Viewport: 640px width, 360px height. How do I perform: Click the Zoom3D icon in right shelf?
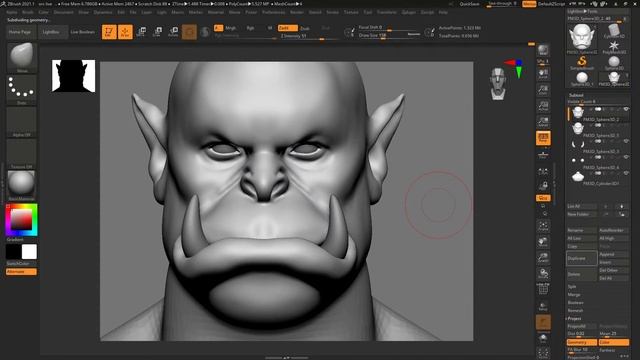[543, 258]
